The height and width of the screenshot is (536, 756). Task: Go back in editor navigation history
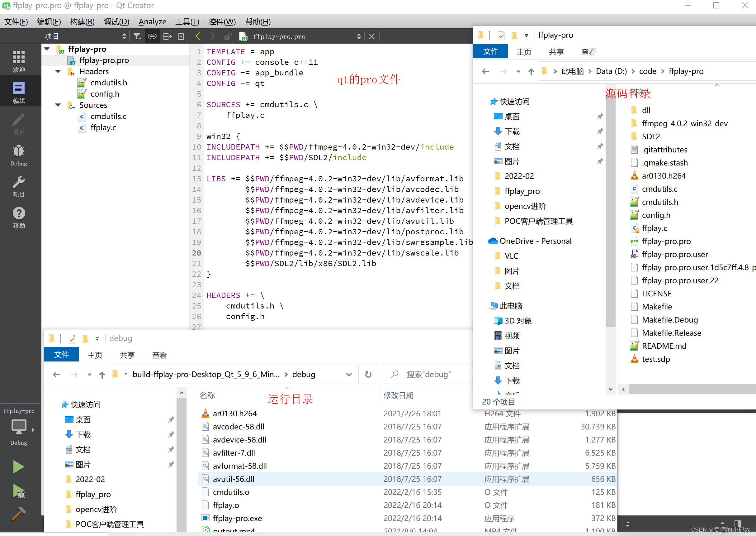click(198, 36)
